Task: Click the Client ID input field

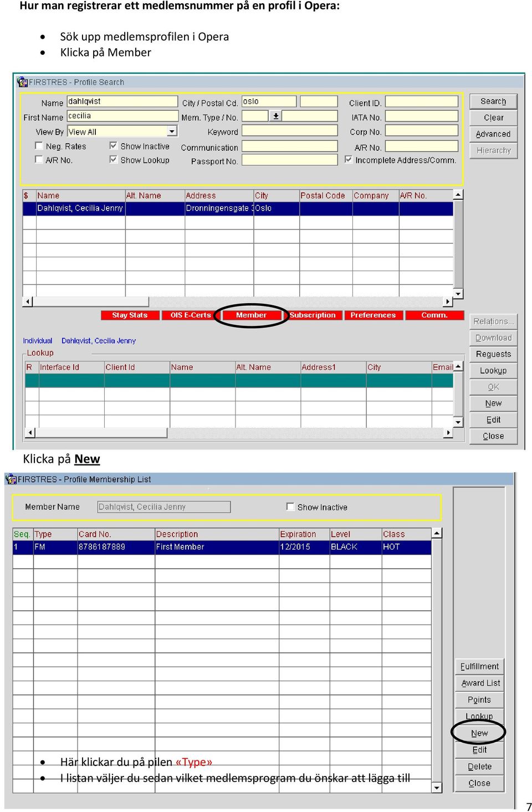Action: pyautogui.click(x=422, y=102)
